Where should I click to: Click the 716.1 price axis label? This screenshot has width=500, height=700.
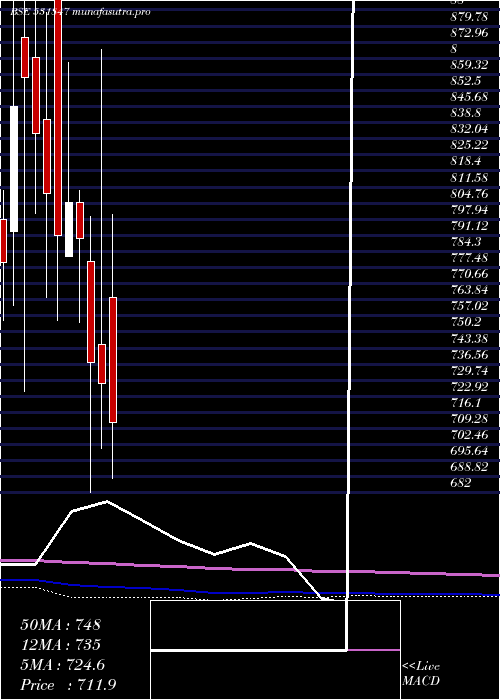(x=466, y=403)
